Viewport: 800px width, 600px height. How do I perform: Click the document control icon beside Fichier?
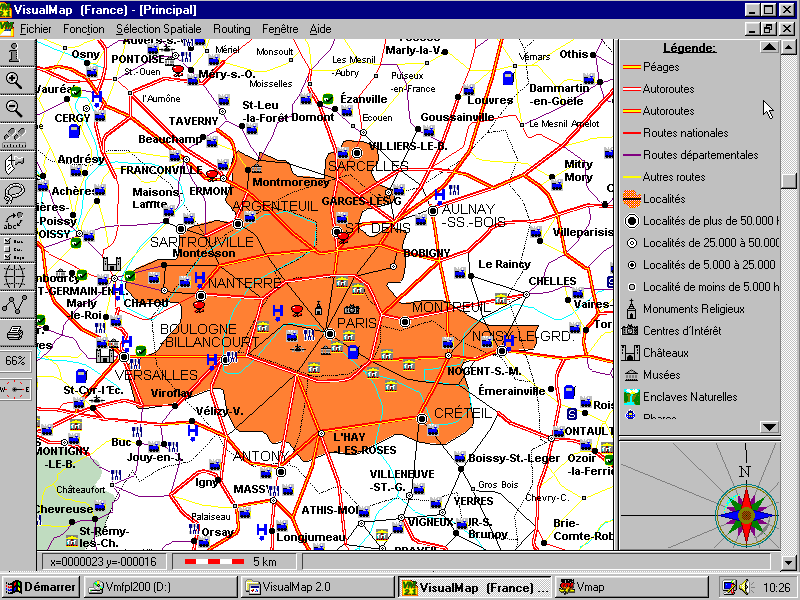point(7,29)
